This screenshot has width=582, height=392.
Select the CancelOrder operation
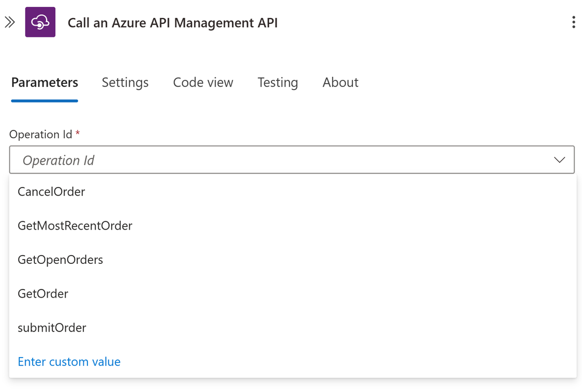coord(292,192)
